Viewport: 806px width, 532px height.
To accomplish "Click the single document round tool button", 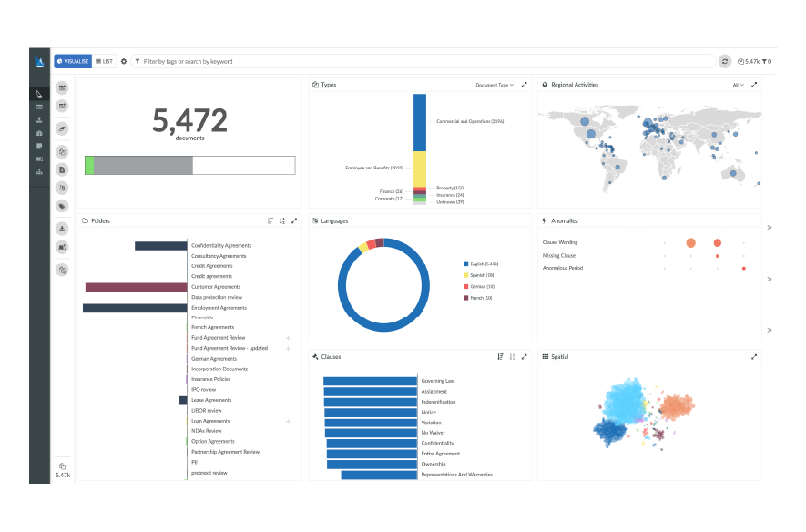I will pyautogui.click(x=62, y=169).
